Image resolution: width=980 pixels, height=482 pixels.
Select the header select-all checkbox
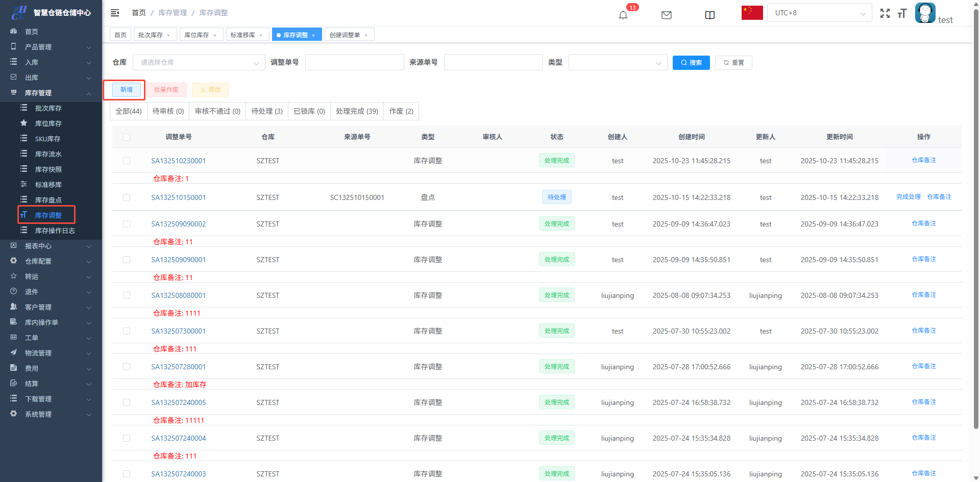[127, 137]
